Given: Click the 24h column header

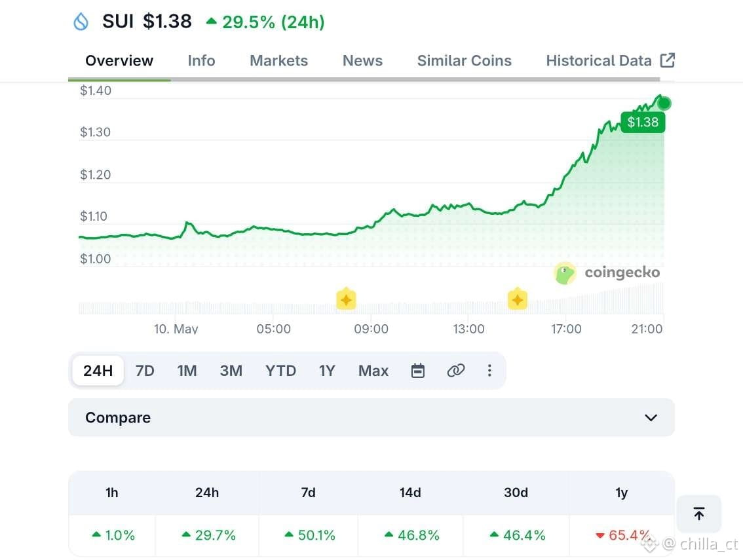Looking at the screenshot, I should (207, 493).
